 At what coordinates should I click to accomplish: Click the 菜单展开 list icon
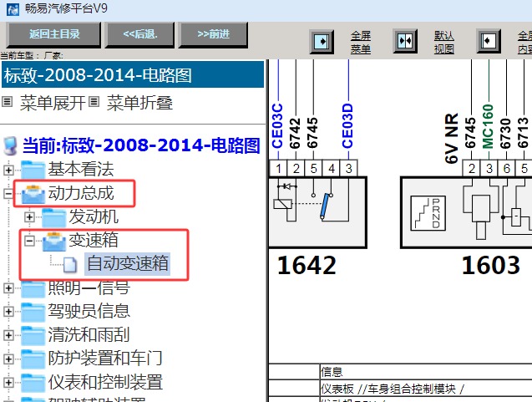tap(8, 101)
